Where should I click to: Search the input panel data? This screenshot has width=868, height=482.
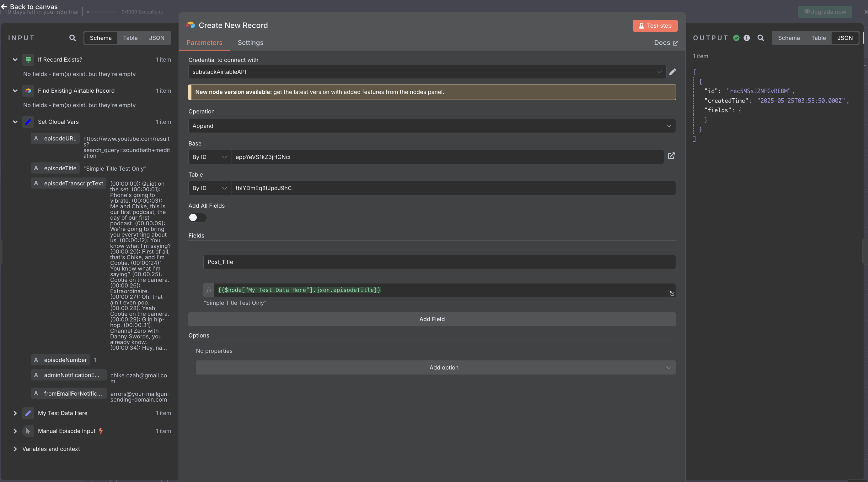pyautogui.click(x=72, y=38)
